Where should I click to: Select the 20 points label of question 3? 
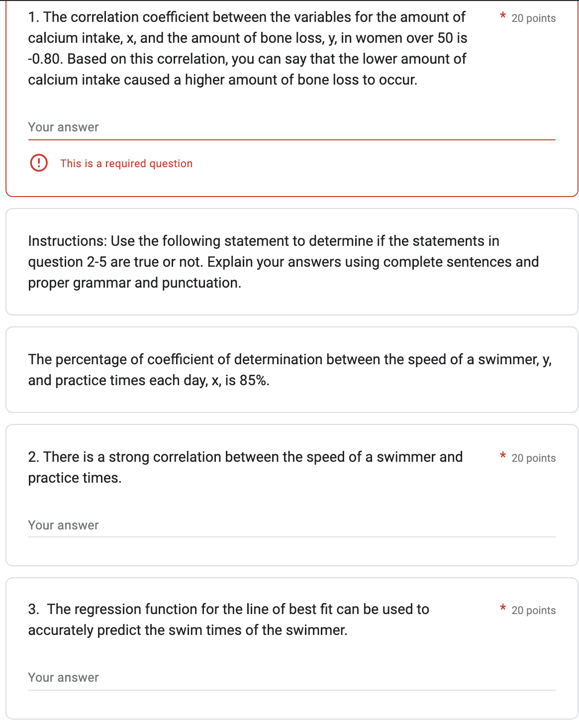[x=534, y=610]
